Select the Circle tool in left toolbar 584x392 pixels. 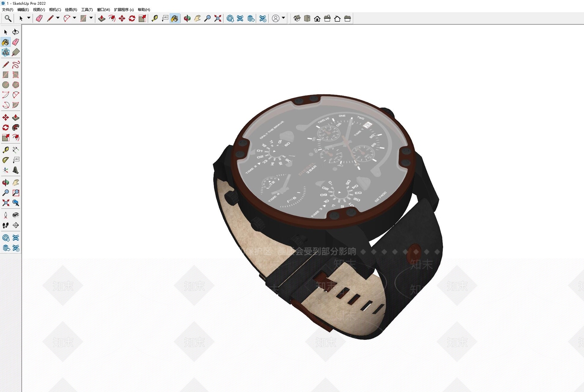point(6,85)
